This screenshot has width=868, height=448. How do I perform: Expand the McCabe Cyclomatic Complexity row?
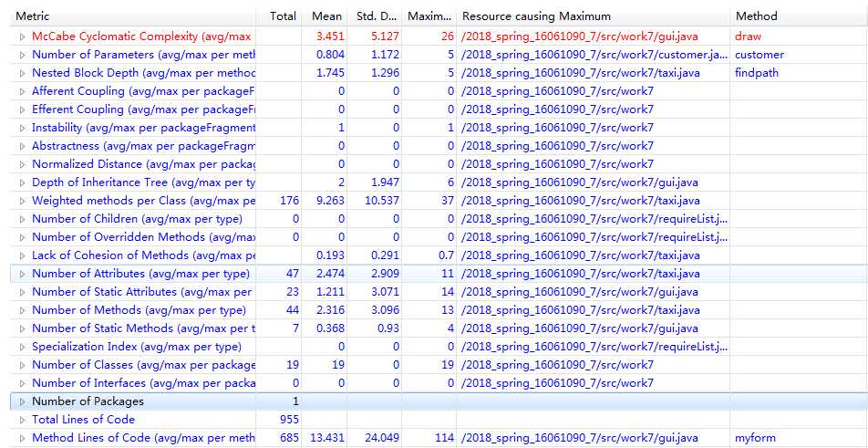[x=22, y=37]
